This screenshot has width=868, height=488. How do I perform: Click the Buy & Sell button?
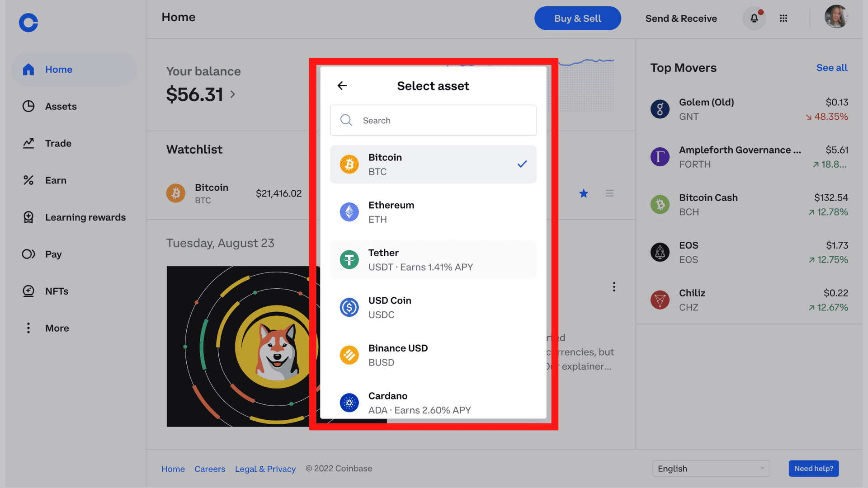click(x=577, y=19)
